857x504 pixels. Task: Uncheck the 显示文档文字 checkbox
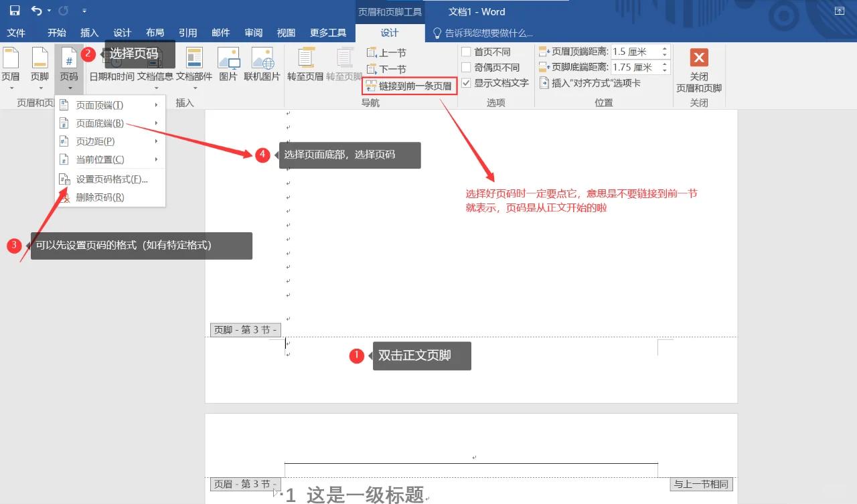pyautogui.click(x=467, y=83)
